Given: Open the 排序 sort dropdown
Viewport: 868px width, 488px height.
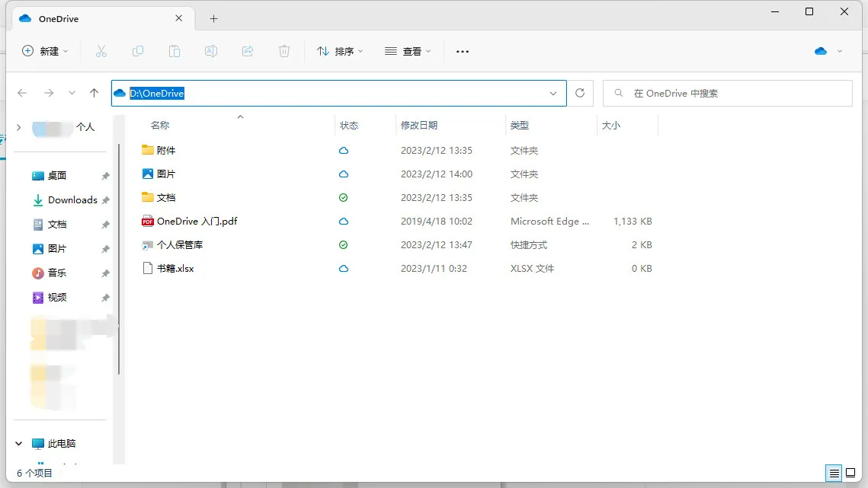Looking at the screenshot, I should pos(340,52).
